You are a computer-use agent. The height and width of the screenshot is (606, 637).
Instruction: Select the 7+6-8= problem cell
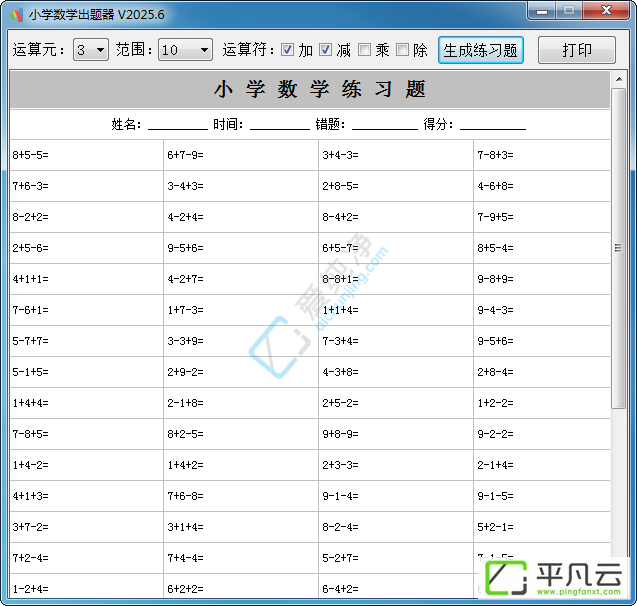point(241,496)
